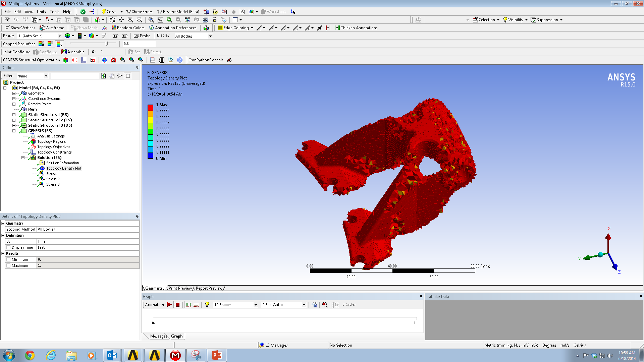Toggle Wireframe display mode
This screenshot has width=644, height=362.
tap(52, 28)
